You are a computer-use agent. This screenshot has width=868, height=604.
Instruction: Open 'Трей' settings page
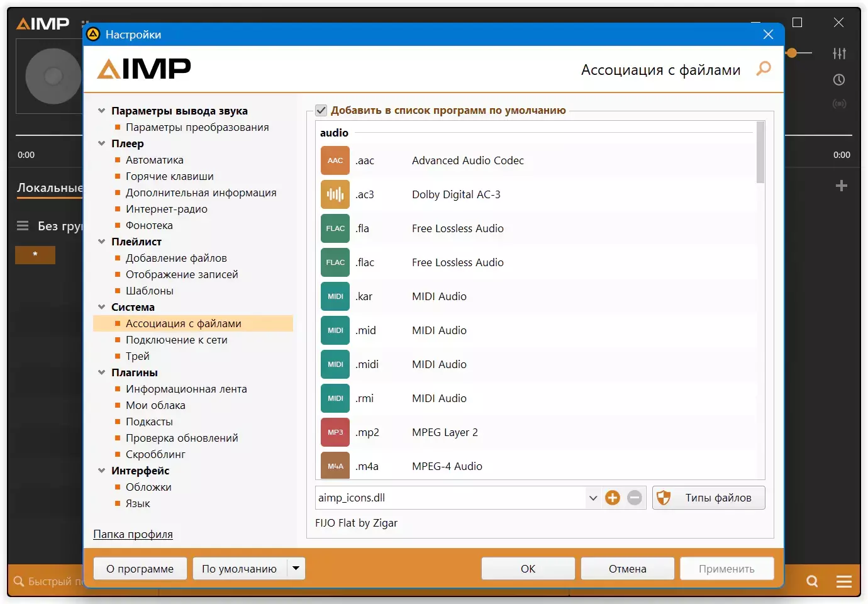coord(138,356)
